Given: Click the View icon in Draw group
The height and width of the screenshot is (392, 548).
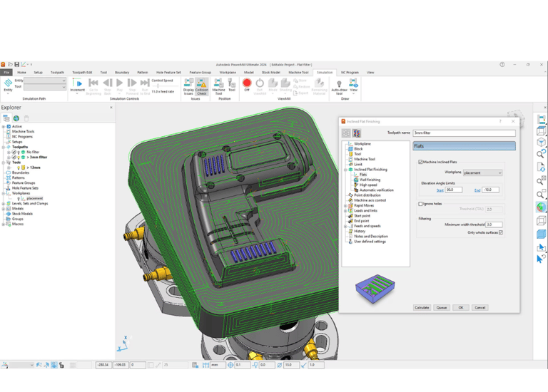Looking at the screenshot, I should point(354,85).
